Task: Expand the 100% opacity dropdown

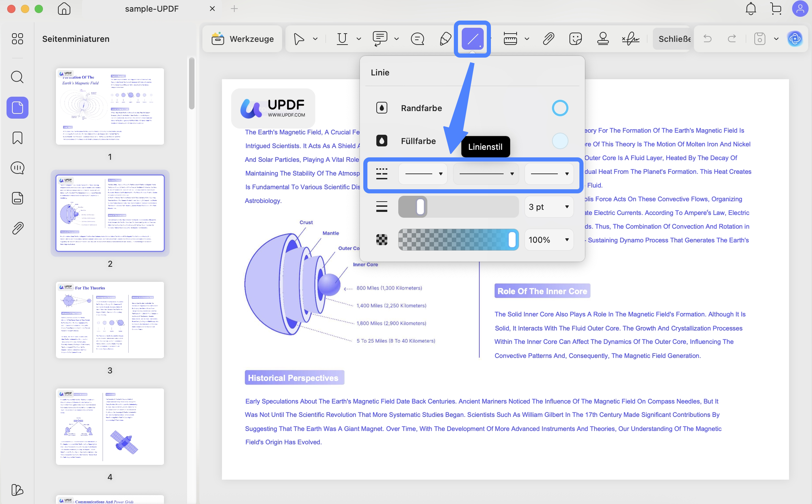Action: click(549, 240)
